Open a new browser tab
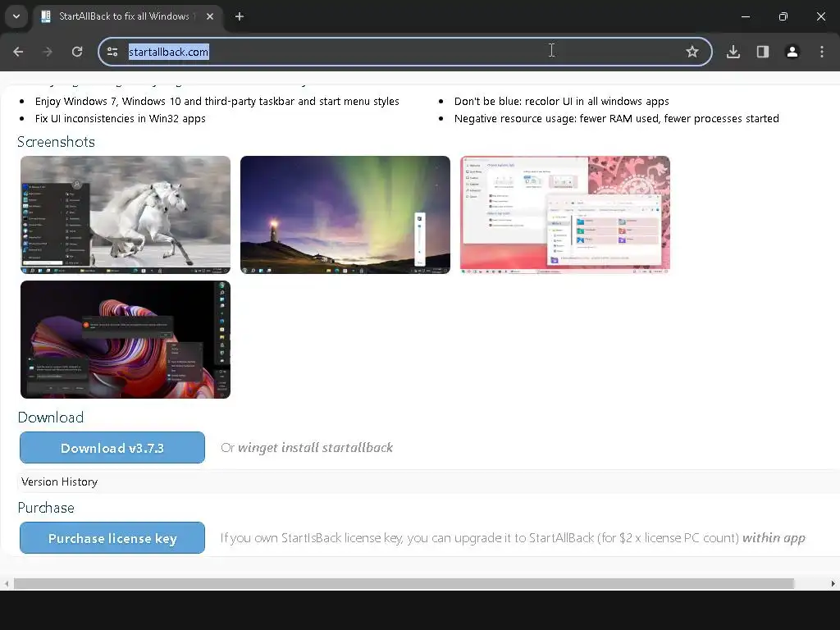The height and width of the screenshot is (630, 840). pyautogui.click(x=240, y=16)
